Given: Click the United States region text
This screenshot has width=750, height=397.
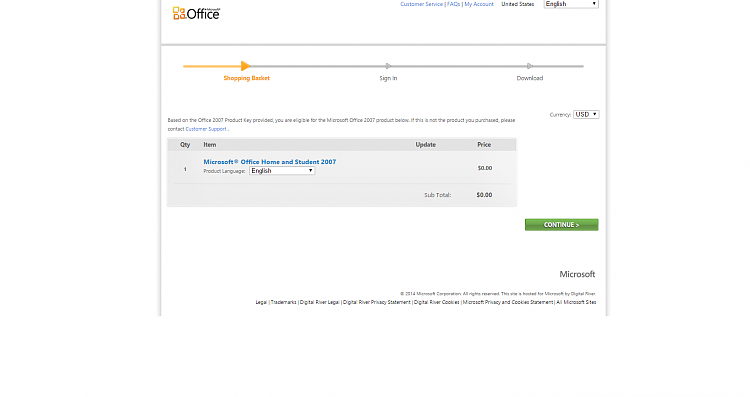Looking at the screenshot, I should coord(518,4).
